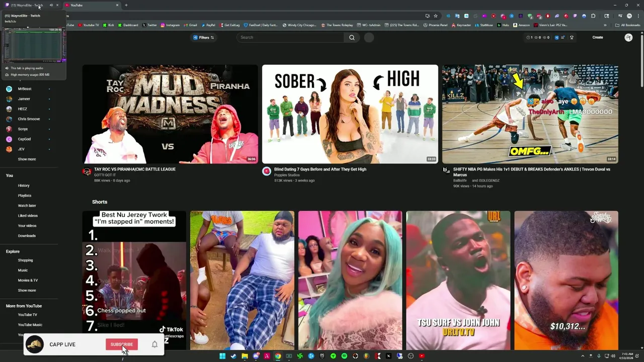Open the Amazon bookmark
644x362 pixels.
(522, 25)
